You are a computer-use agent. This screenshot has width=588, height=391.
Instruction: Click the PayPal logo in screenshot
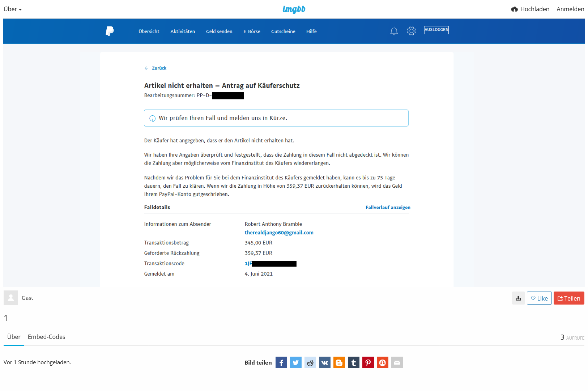coord(110,31)
